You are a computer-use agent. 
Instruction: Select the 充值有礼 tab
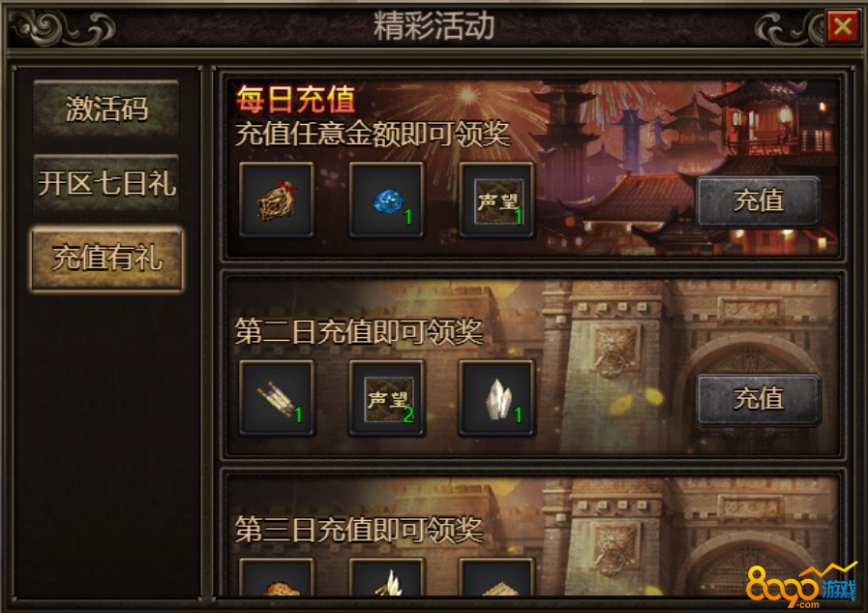(106, 258)
